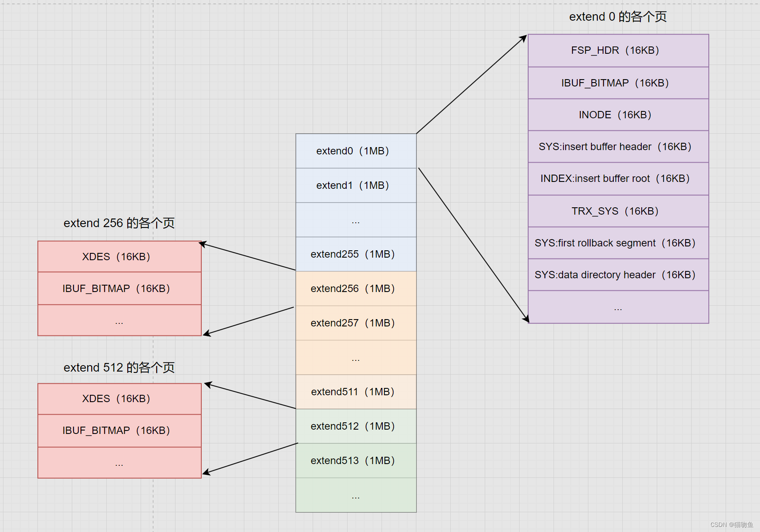Screen dimensions: 760x532
Task: Select SYS:first rollback segment (16KB) cell
Action: click(618, 243)
